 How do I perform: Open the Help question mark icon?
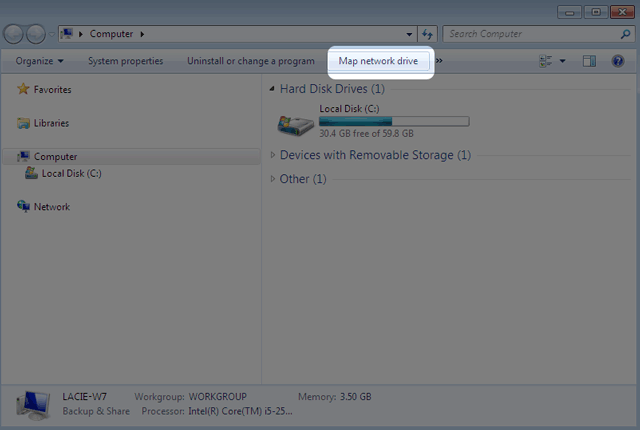618,61
